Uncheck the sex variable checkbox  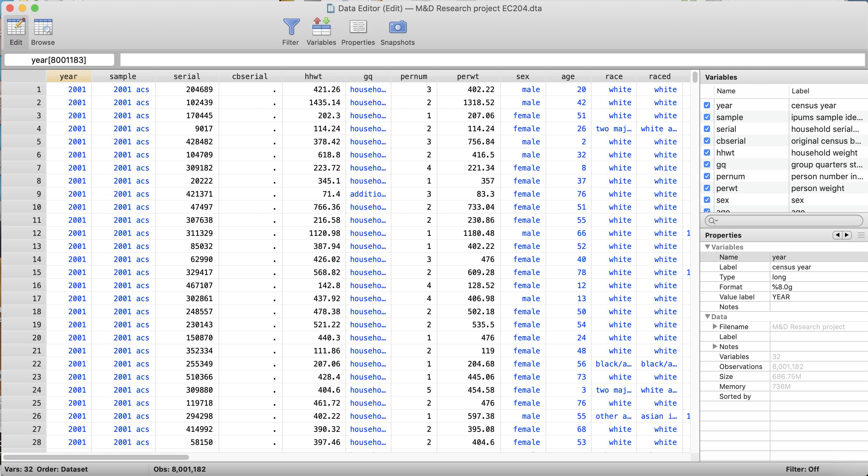(707, 199)
